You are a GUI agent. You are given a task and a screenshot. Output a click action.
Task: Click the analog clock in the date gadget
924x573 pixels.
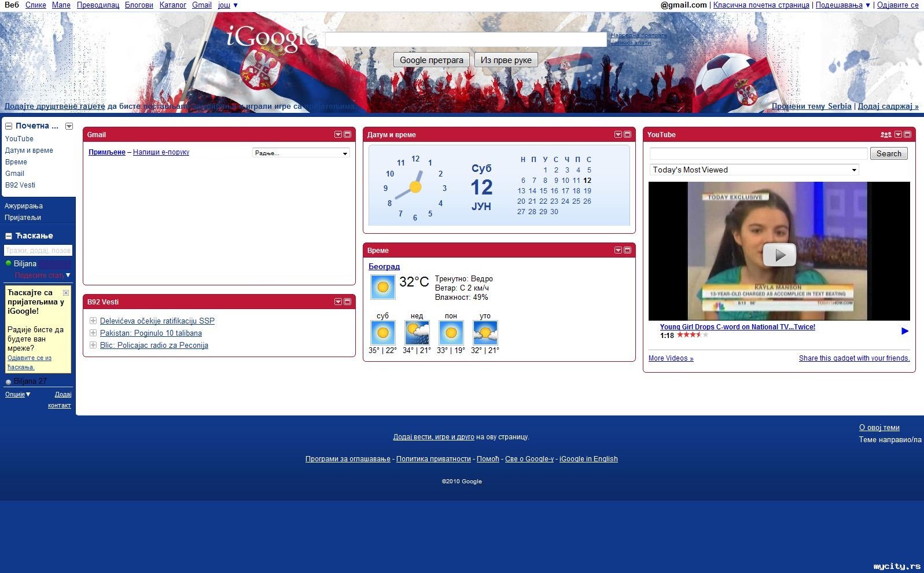coord(415,187)
